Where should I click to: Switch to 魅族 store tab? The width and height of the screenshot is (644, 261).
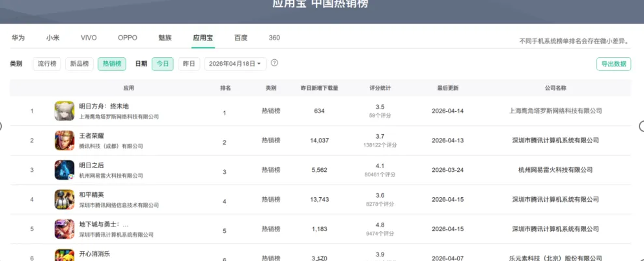tap(165, 38)
